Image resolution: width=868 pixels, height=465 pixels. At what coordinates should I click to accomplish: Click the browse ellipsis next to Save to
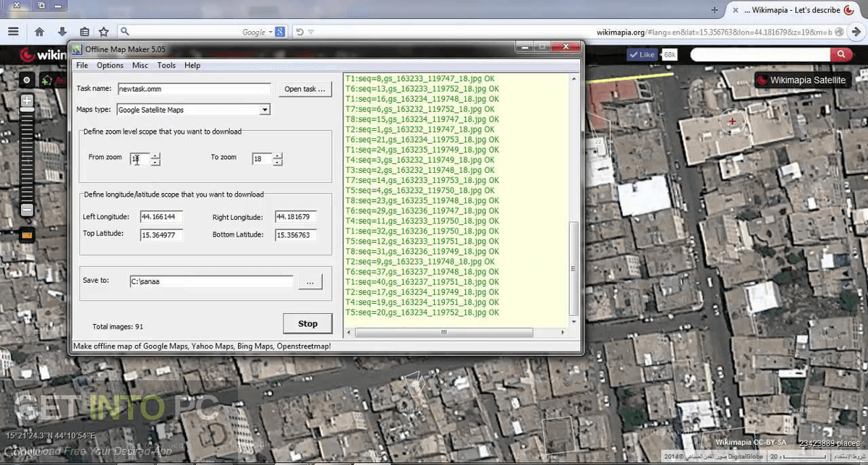[x=310, y=281]
